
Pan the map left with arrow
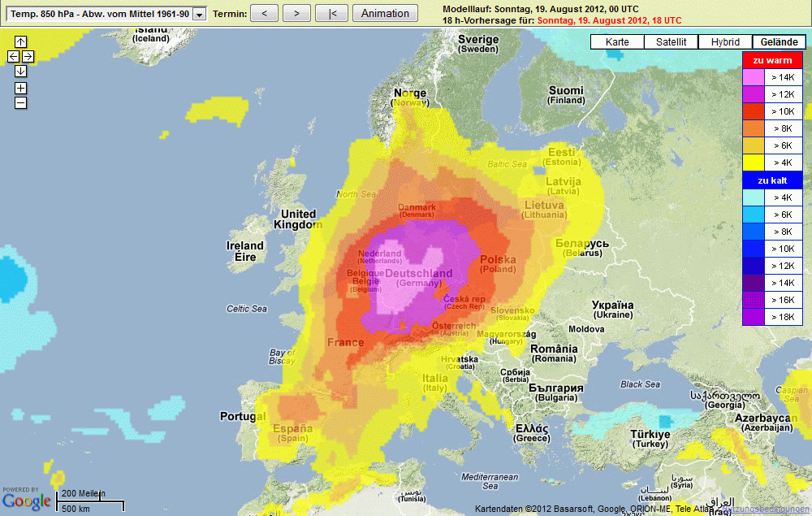(x=13, y=56)
